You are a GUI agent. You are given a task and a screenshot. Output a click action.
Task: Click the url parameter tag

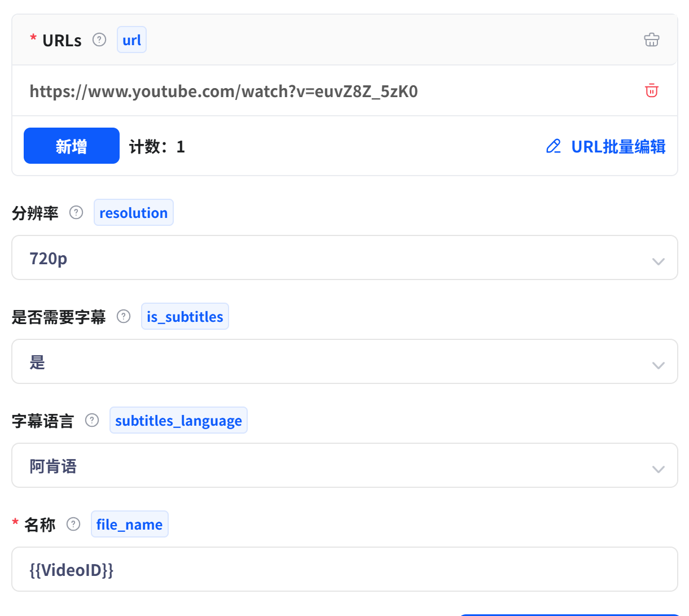tap(131, 40)
